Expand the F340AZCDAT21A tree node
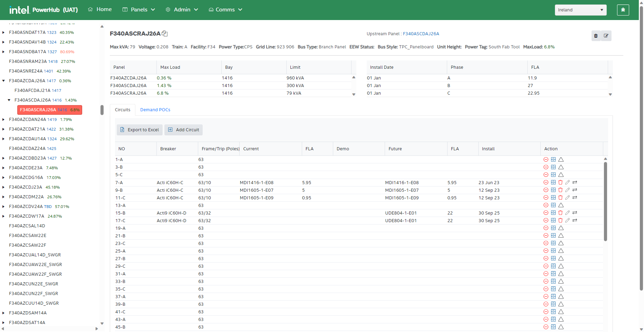644x332 pixels. point(3,129)
